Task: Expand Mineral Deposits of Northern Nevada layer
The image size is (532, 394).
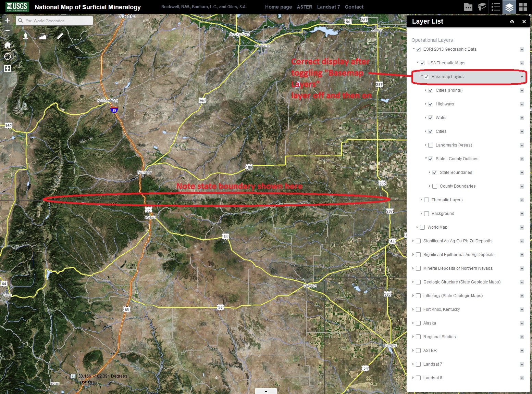Action: pyautogui.click(x=413, y=268)
